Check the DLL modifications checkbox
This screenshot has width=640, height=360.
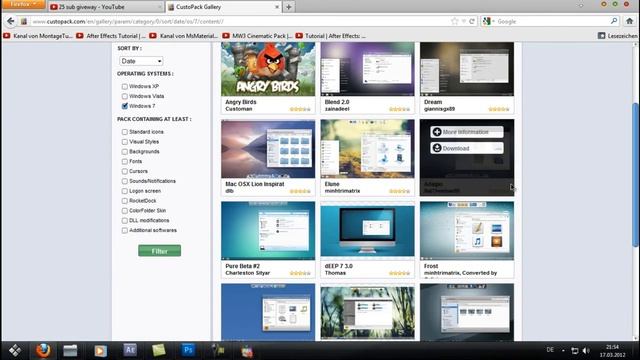124,220
